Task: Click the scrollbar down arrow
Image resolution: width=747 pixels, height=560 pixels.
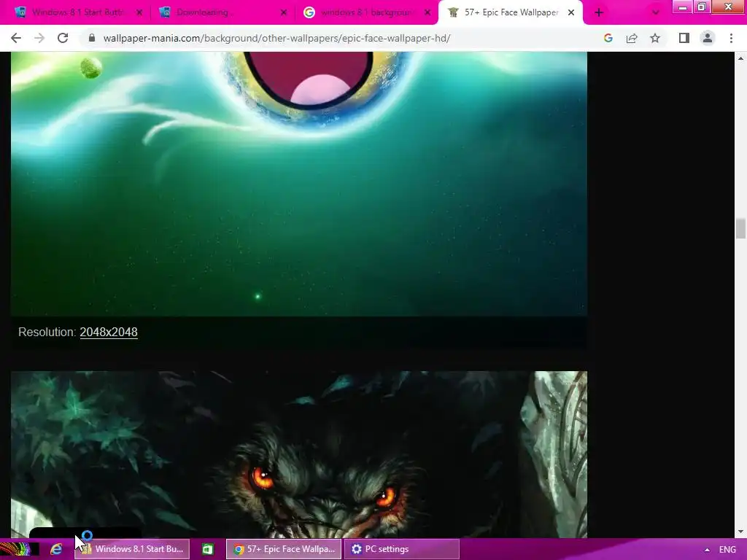Action: click(740, 532)
